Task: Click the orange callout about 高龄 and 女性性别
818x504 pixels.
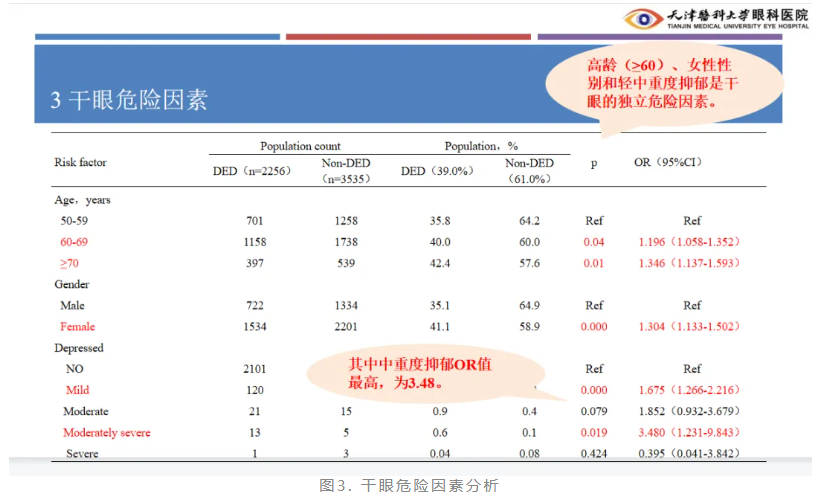Action: (664, 83)
